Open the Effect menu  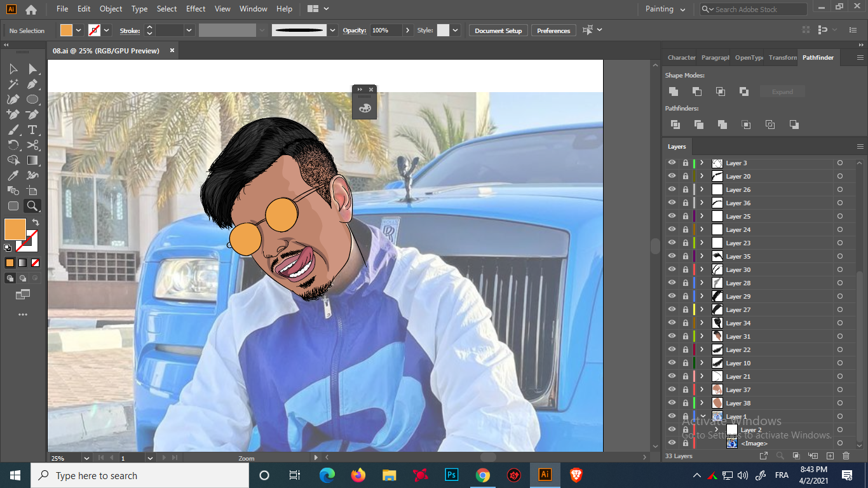(x=196, y=9)
